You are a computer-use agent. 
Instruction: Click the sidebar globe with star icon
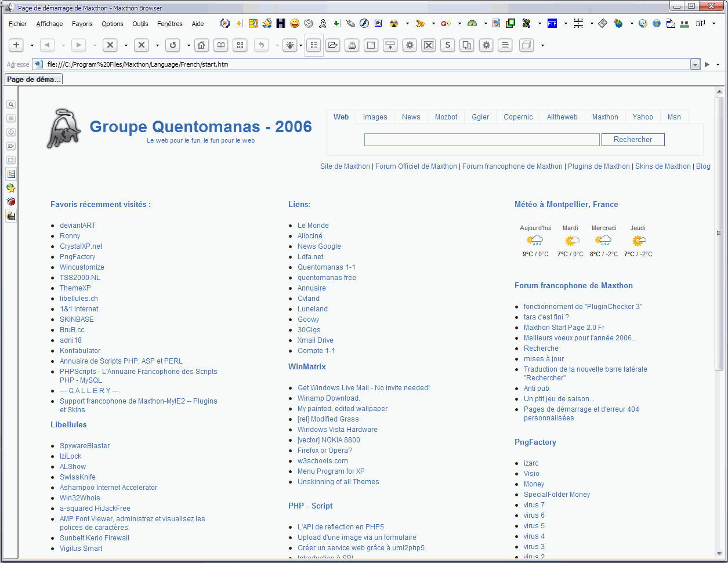click(11, 188)
